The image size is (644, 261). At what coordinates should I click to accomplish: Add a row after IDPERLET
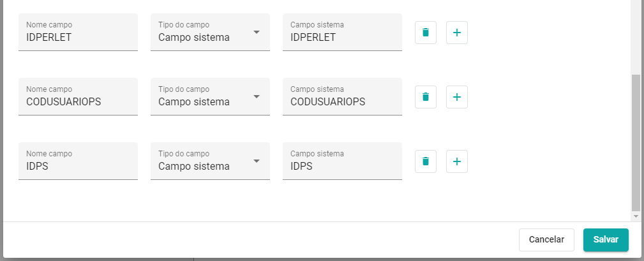[x=457, y=33]
